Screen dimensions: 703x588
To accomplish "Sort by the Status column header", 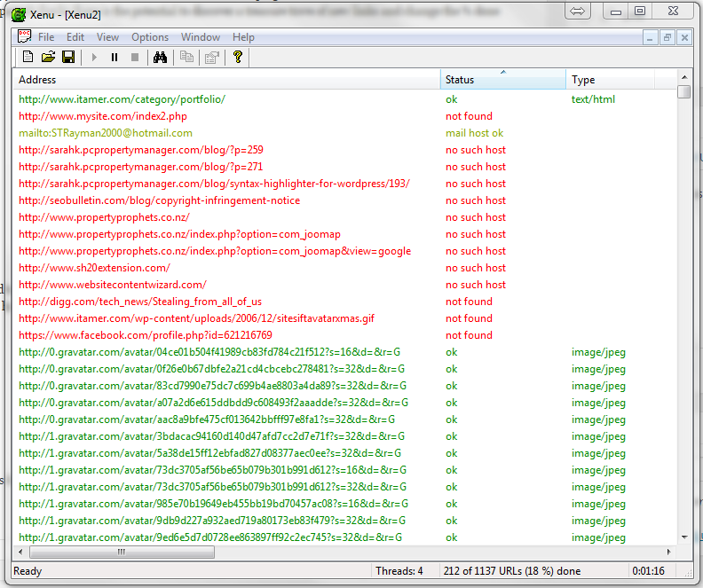I will pos(503,79).
